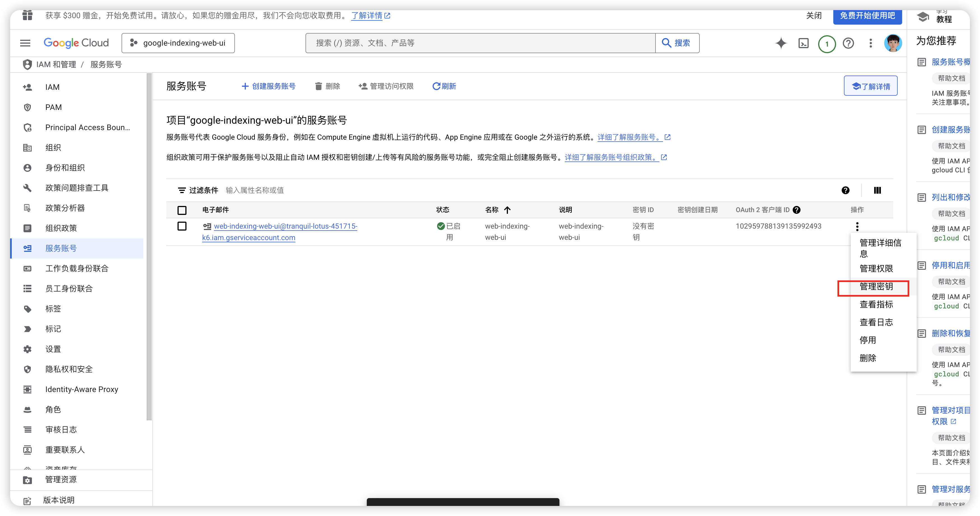Toggle the select-all checkbox in table header
The height and width of the screenshot is (516, 980).
coord(182,210)
